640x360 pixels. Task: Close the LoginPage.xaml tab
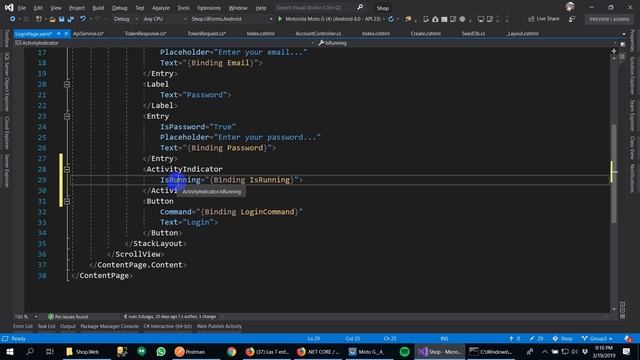(x=66, y=33)
